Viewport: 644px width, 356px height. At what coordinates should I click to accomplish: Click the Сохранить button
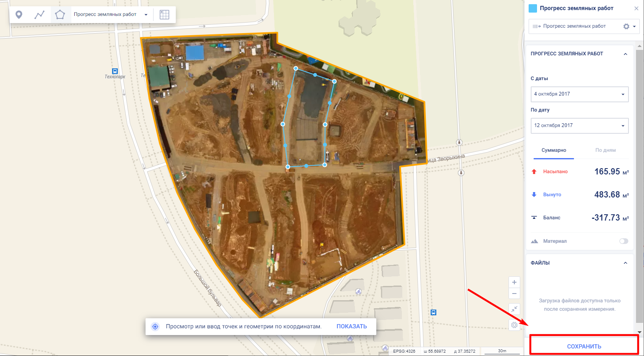click(x=584, y=346)
